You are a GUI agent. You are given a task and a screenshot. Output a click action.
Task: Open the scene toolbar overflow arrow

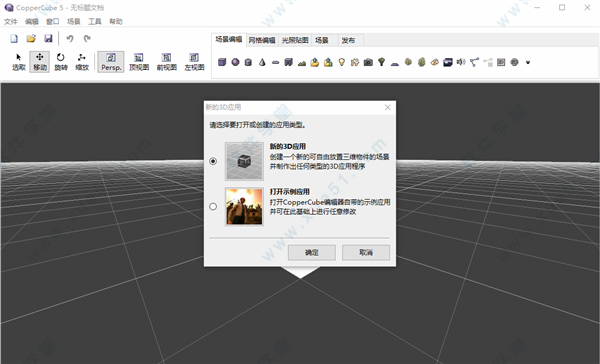click(528, 62)
